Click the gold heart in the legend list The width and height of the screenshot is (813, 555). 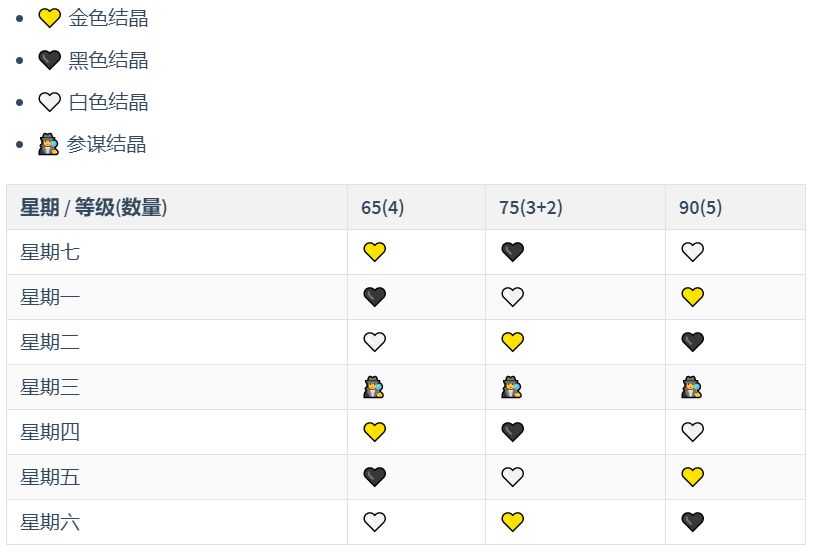[49, 18]
